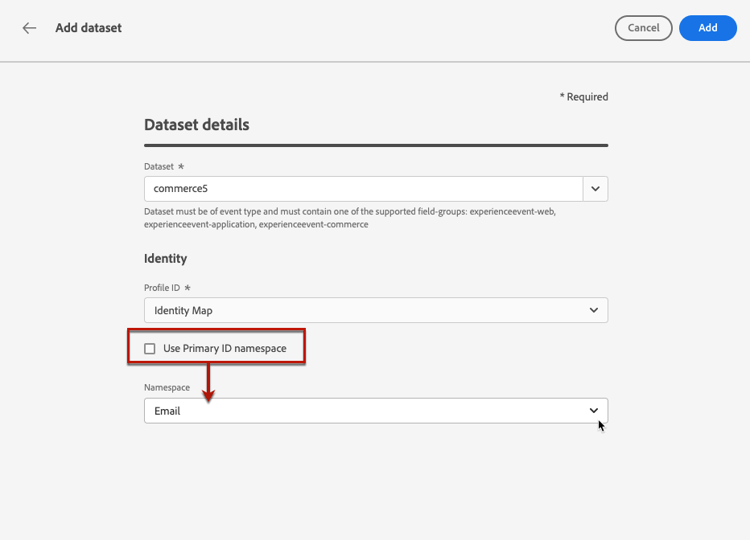The image size is (750, 540).
Task: Cancel adding the dataset
Action: point(643,28)
